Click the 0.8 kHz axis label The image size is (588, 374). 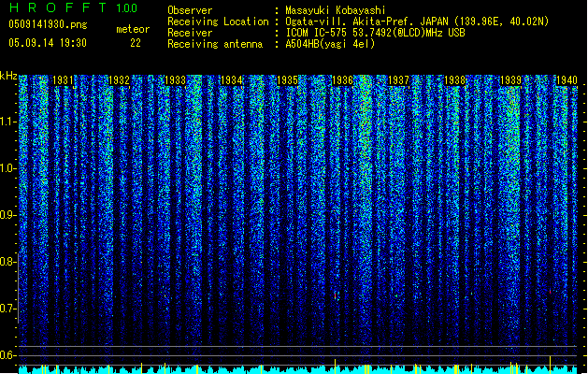click(8, 262)
